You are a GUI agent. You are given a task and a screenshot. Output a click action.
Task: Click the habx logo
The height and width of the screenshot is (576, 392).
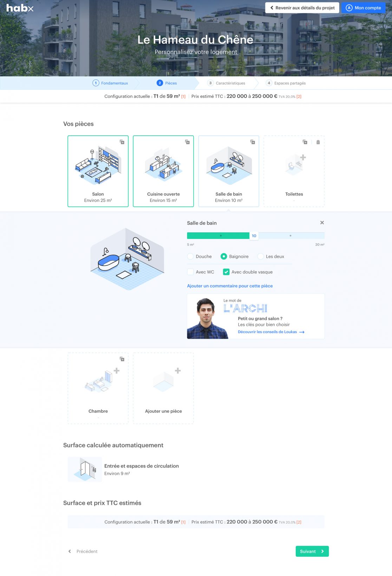click(20, 8)
